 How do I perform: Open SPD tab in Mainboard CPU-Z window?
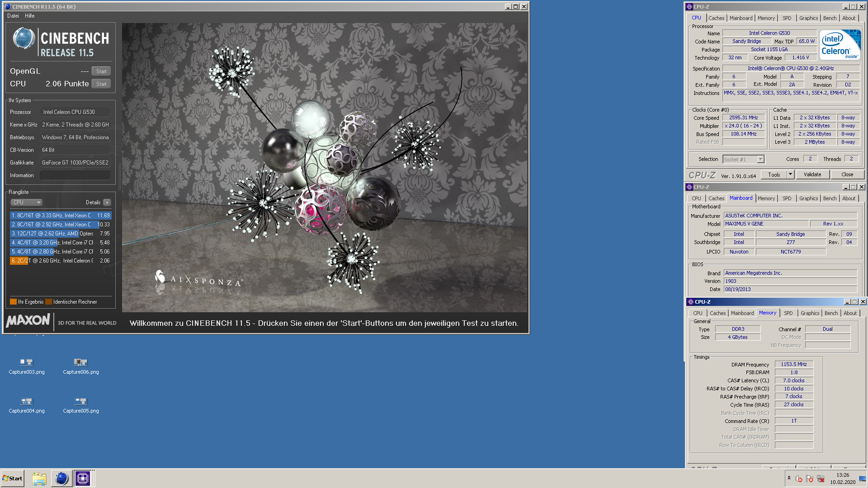tap(787, 198)
